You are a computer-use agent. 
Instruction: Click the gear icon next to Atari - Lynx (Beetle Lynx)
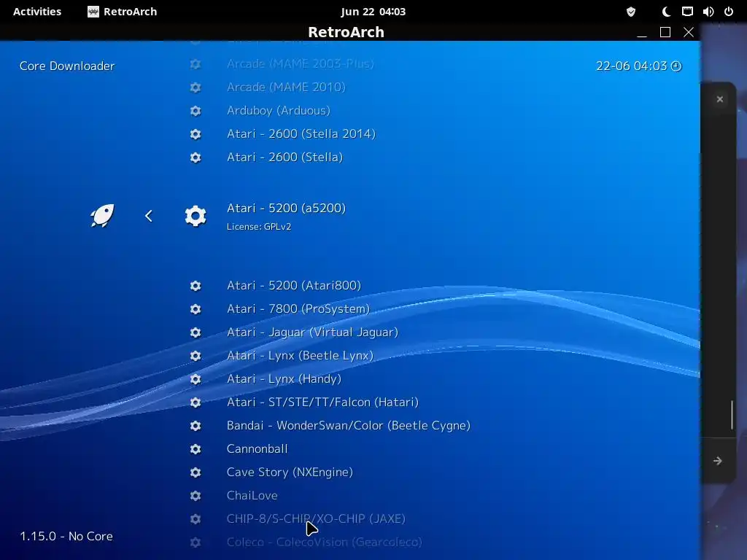pyautogui.click(x=196, y=355)
